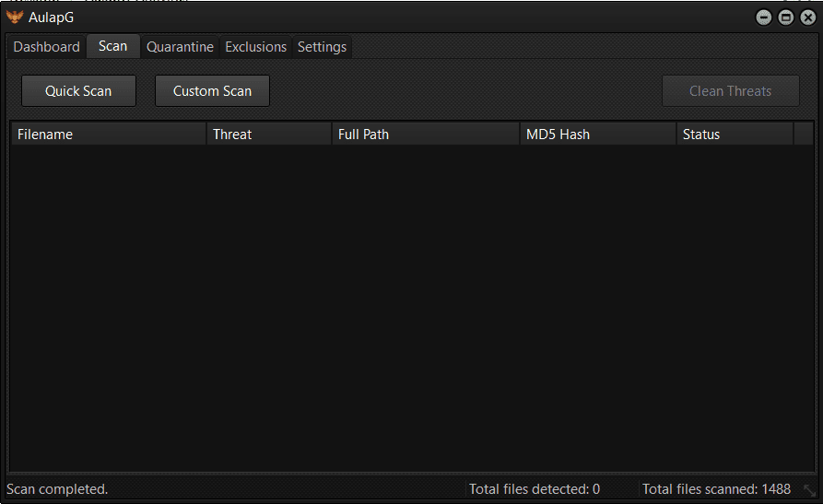
Task: Click the Status column header
Action: (x=735, y=135)
